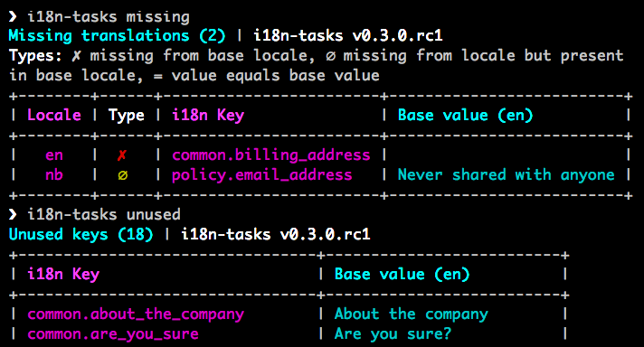Click the Locale column header

tap(54, 116)
